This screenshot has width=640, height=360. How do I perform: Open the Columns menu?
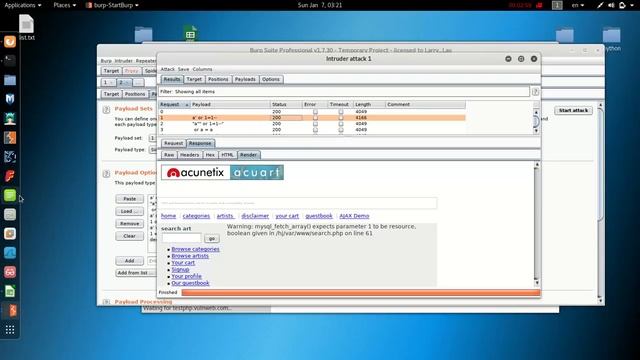tap(202, 69)
